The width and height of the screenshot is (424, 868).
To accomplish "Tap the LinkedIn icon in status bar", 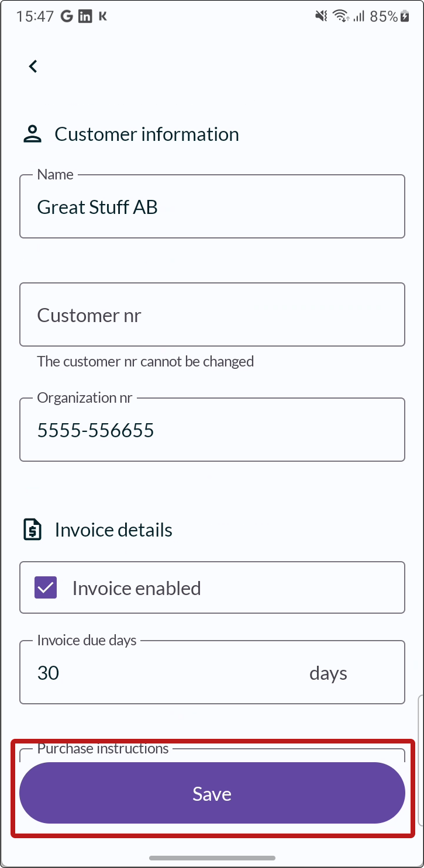I will click(x=85, y=16).
